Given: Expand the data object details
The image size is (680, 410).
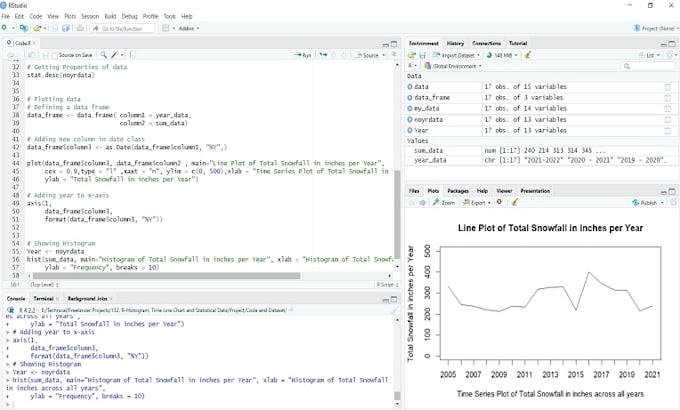Looking at the screenshot, I should [x=409, y=87].
